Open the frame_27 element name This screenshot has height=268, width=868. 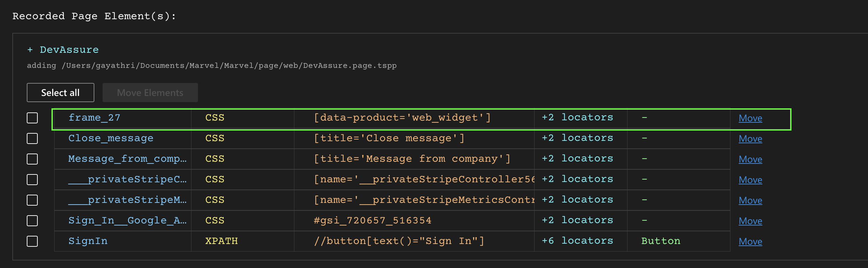94,118
